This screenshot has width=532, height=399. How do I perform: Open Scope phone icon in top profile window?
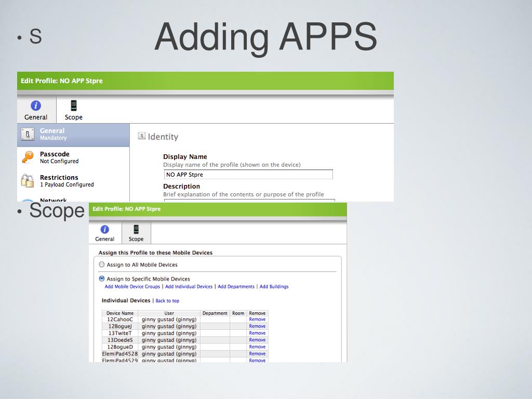click(74, 105)
